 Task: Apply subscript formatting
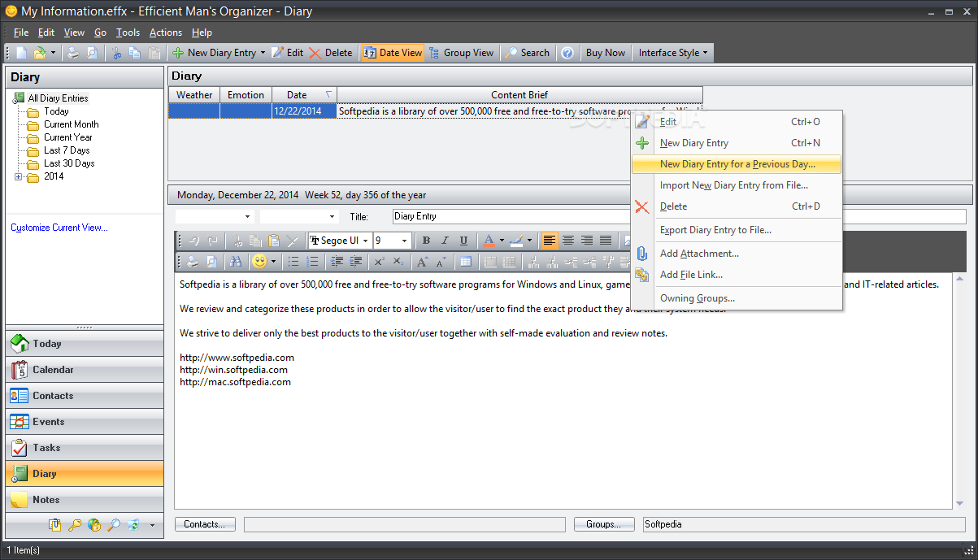pyautogui.click(x=398, y=262)
